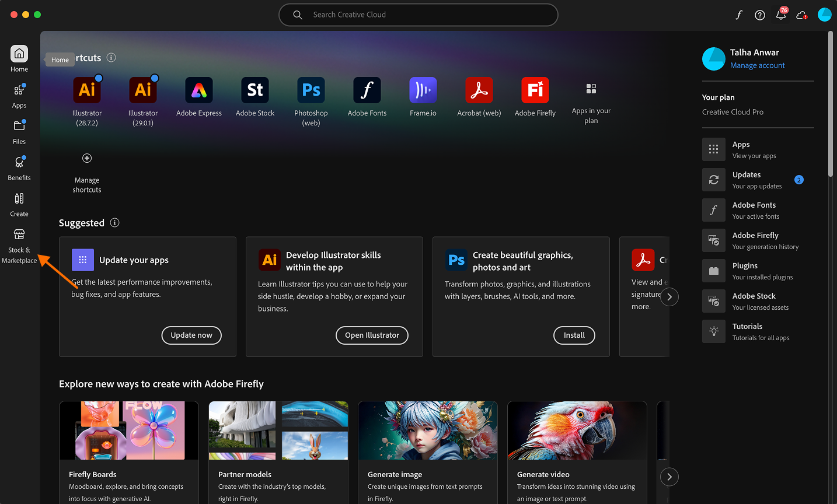Launch Adobe Stock shortcut icon
The height and width of the screenshot is (504, 837).
pyautogui.click(x=255, y=90)
